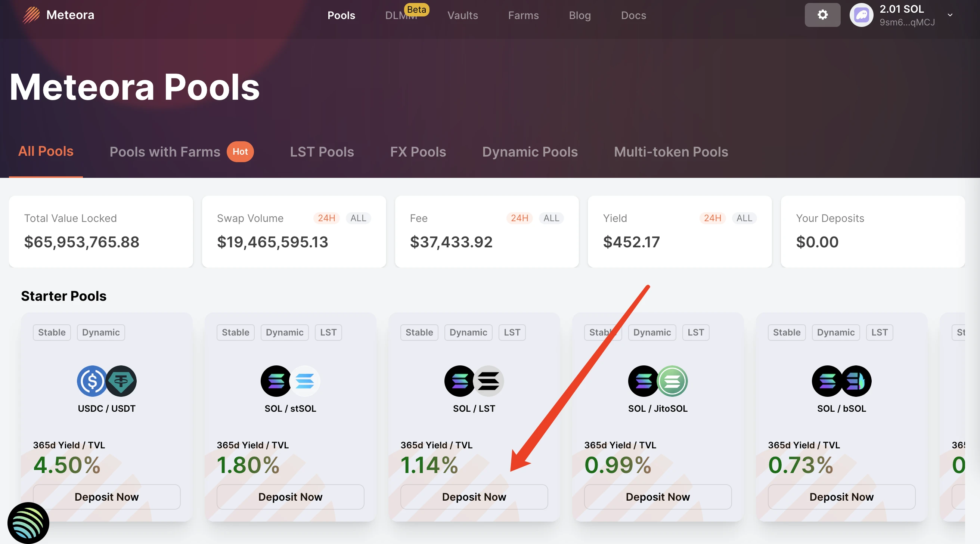Select the 24H filter for Fee
The image size is (980, 544).
click(519, 218)
